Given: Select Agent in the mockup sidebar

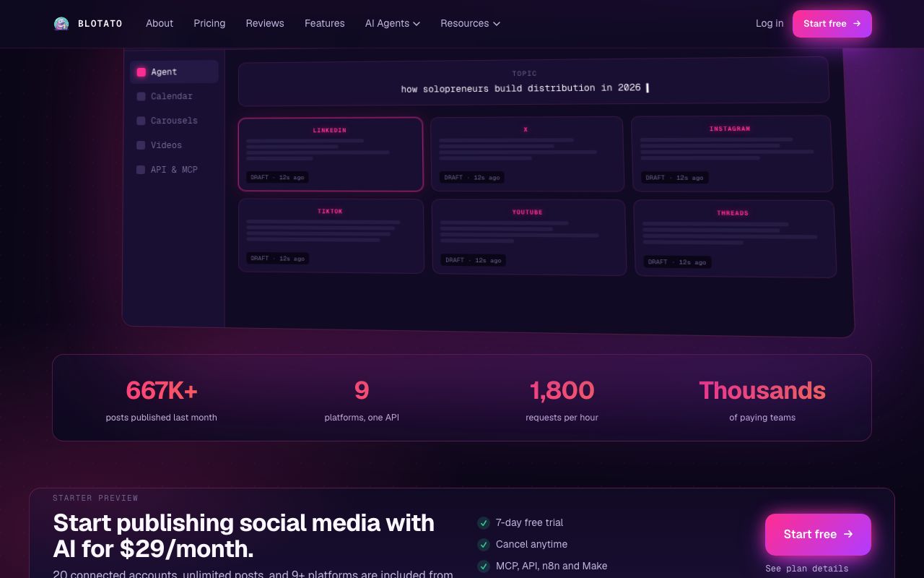Looking at the screenshot, I should pyautogui.click(x=174, y=72).
